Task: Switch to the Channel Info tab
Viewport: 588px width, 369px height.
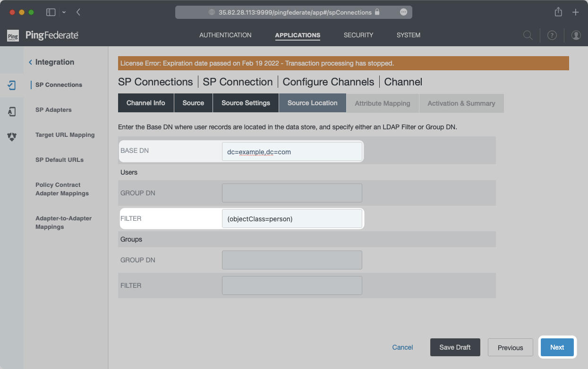Action: tap(145, 103)
